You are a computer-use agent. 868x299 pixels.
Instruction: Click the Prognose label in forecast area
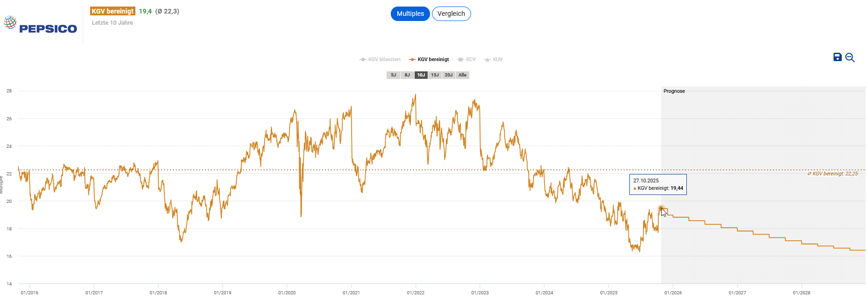(x=674, y=91)
